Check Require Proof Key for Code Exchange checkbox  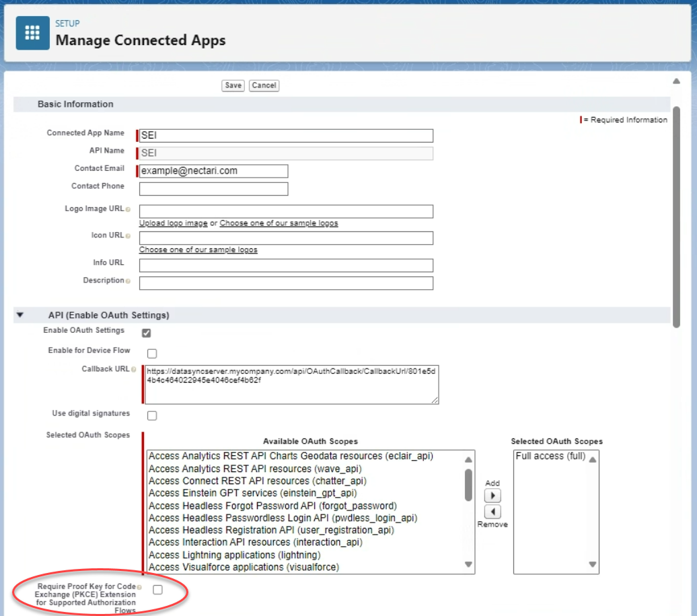click(x=157, y=590)
